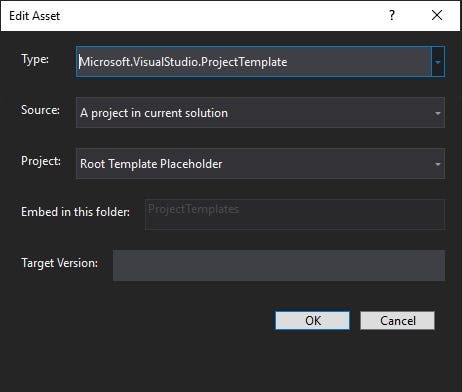The image size is (462, 392).
Task: Click the help question mark icon
Action: 392,15
